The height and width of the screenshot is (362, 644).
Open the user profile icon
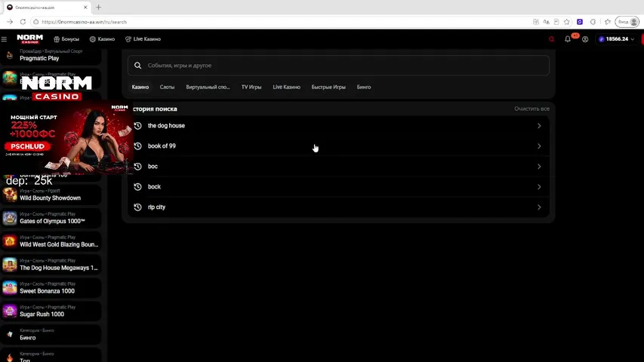tap(585, 39)
